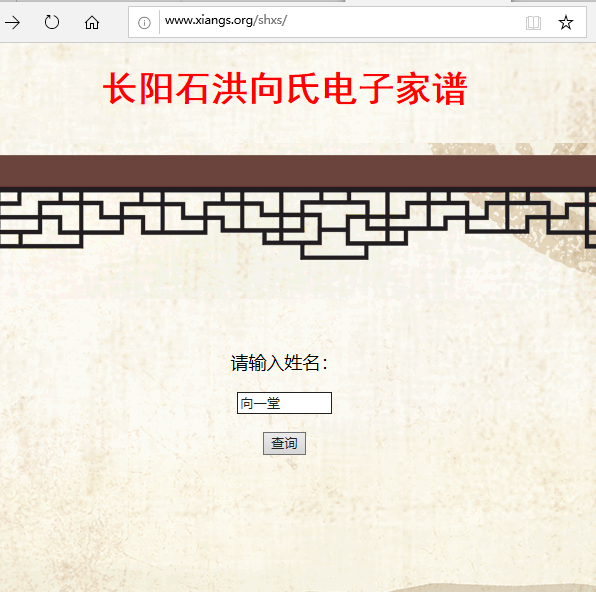This screenshot has height=592, width=596.
Task: Show site information for xiangs.org
Action: (144, 23)
